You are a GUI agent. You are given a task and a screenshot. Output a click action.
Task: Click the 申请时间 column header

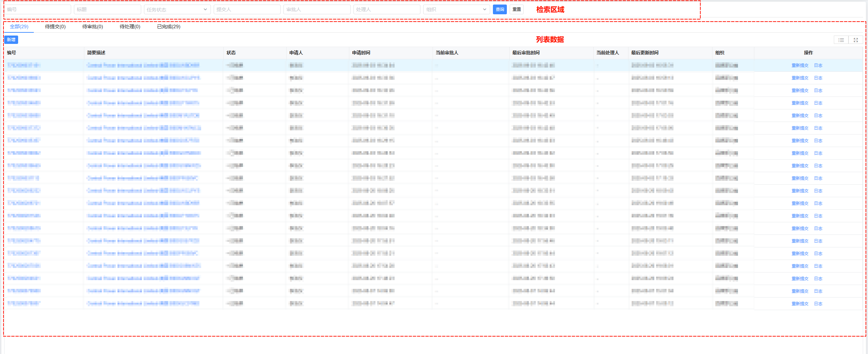pos(361,53)
